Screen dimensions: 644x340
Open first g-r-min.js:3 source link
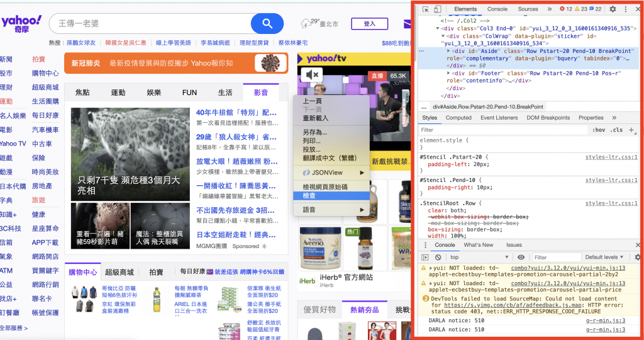pyautogui.click(x=606, y=320)
